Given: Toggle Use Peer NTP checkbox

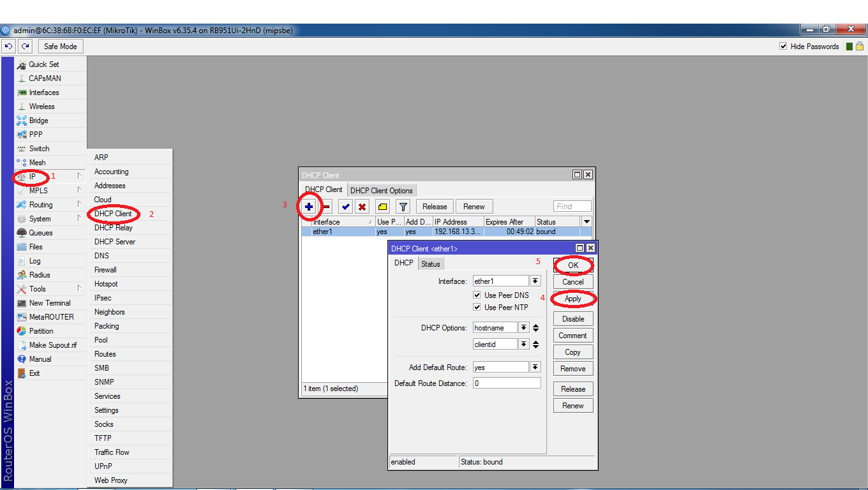Looking at the screenshot, I should [x=477, y=308].
